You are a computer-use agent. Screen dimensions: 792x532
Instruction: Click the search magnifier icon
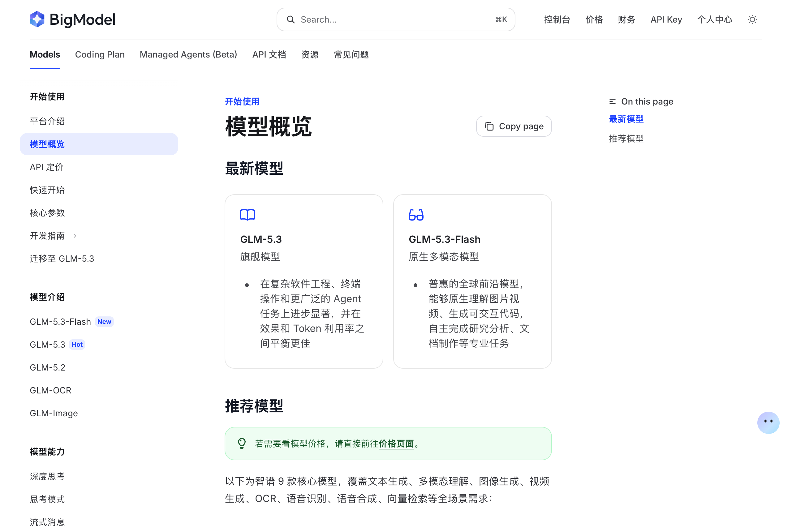(x=291, y=20)
